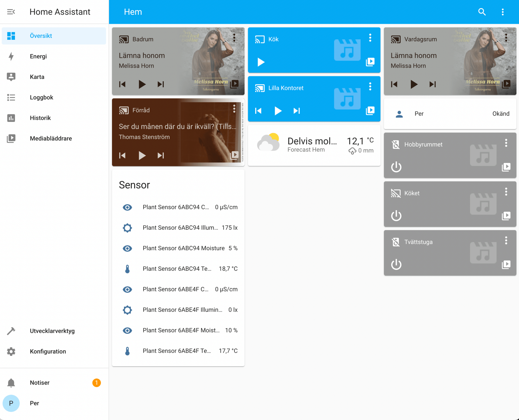Open the Per person entity row
The width and height of the screenshot is (519, 420).
coord(450,114)
